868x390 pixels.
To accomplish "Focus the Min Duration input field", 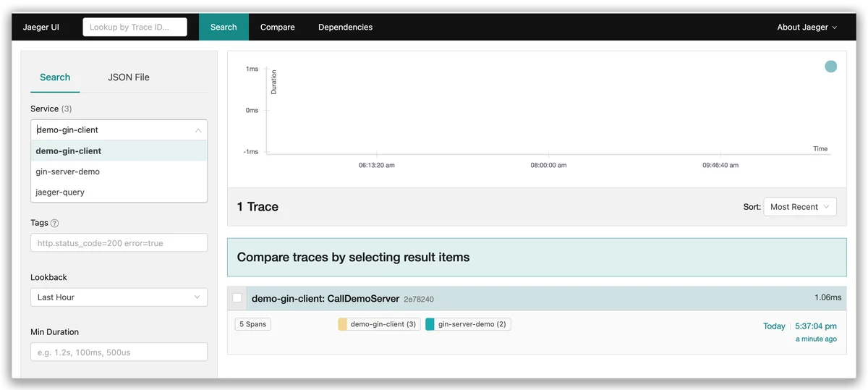I will (119, 352).
